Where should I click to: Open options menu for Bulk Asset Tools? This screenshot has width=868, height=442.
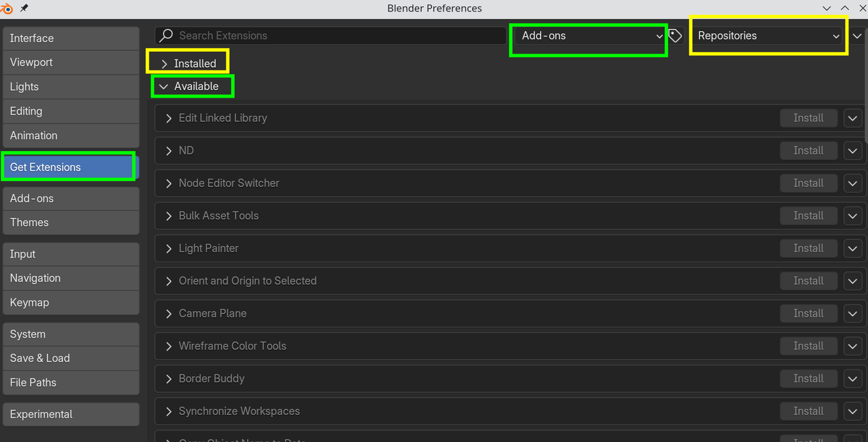coord(853,216)
